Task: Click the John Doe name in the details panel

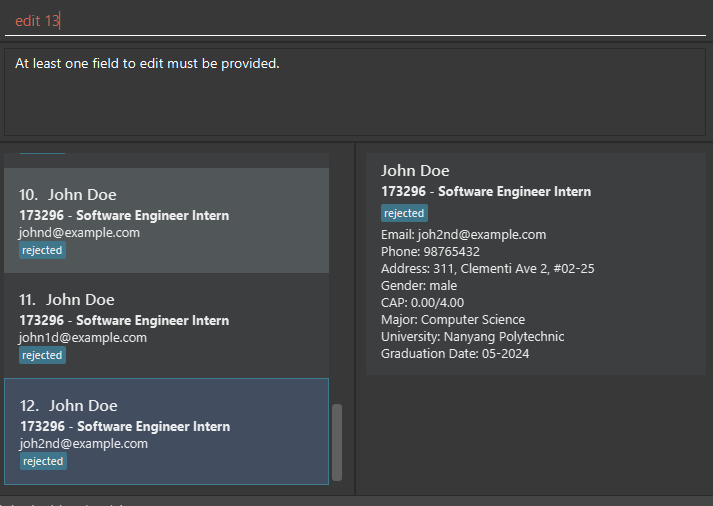Action: [415, 171]
